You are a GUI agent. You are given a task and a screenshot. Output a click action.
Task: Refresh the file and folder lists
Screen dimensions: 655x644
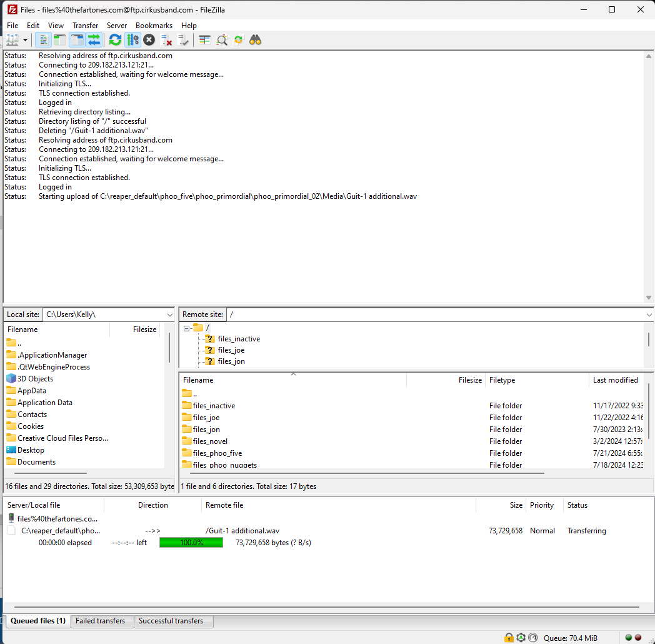point(115,40)
